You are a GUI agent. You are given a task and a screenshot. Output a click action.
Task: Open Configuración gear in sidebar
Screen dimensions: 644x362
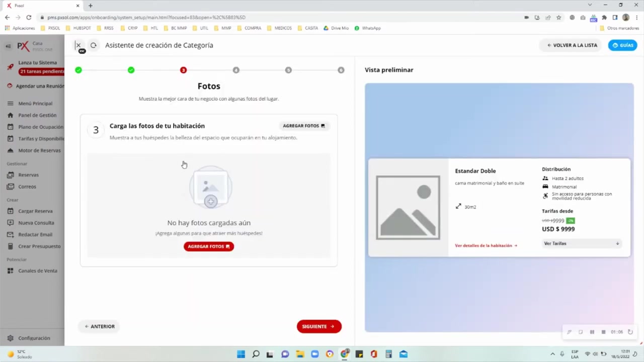click(33, 338)
